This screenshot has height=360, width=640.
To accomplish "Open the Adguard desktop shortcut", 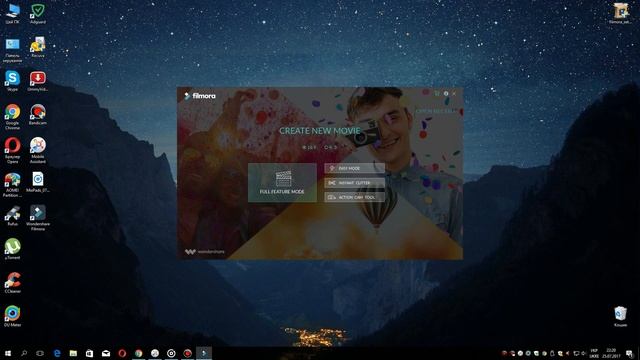I will [x=38, y=13].
